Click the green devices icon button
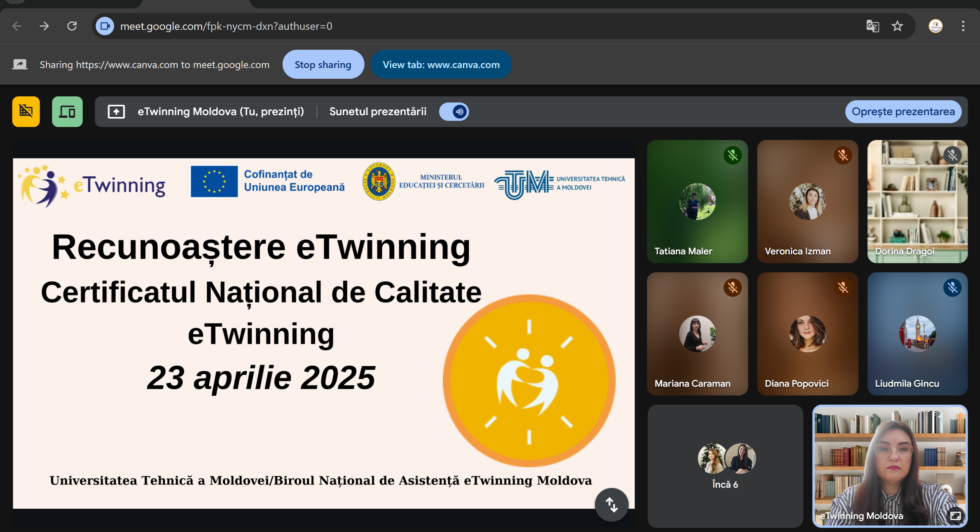Image resolution: width=980 pixels, height=532 pixels. point(67,111)
